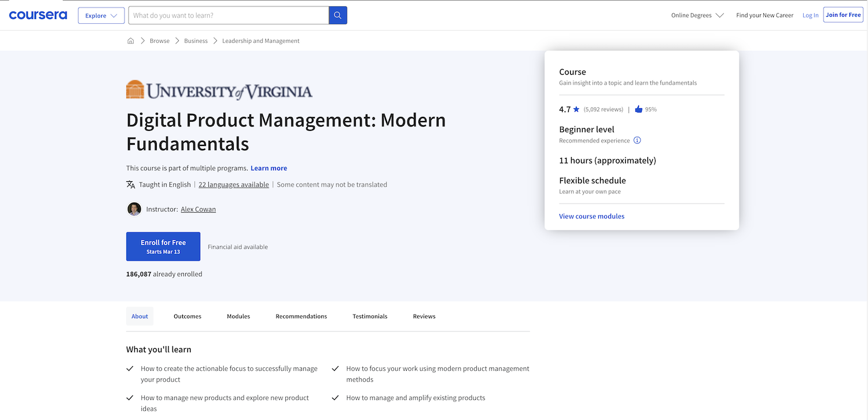Viewport: 868px width, 420px height.
Task: Click checkmark beside 'How to manage new products'
Action: pos(130,398)
